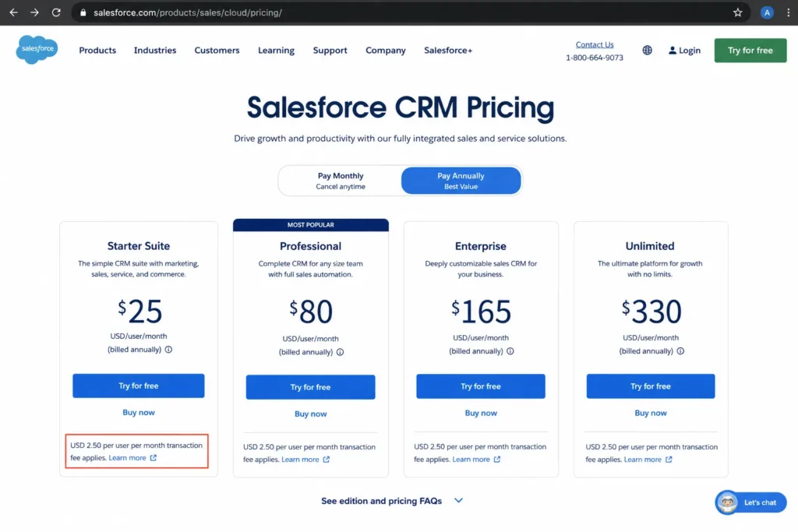Click the Salesforce cloud logo
The width and height of the screenshot is (798, 532).
click(37, 49)
